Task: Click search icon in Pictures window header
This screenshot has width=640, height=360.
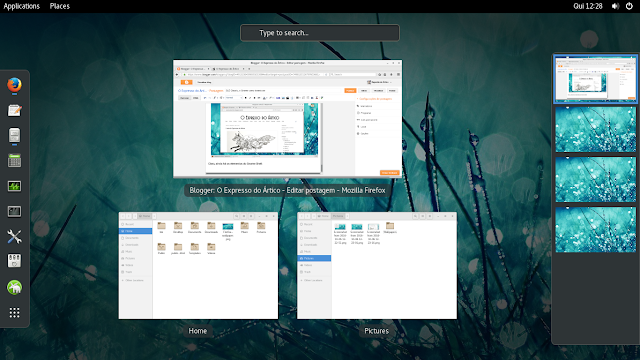Action: [x=415, y=216]
